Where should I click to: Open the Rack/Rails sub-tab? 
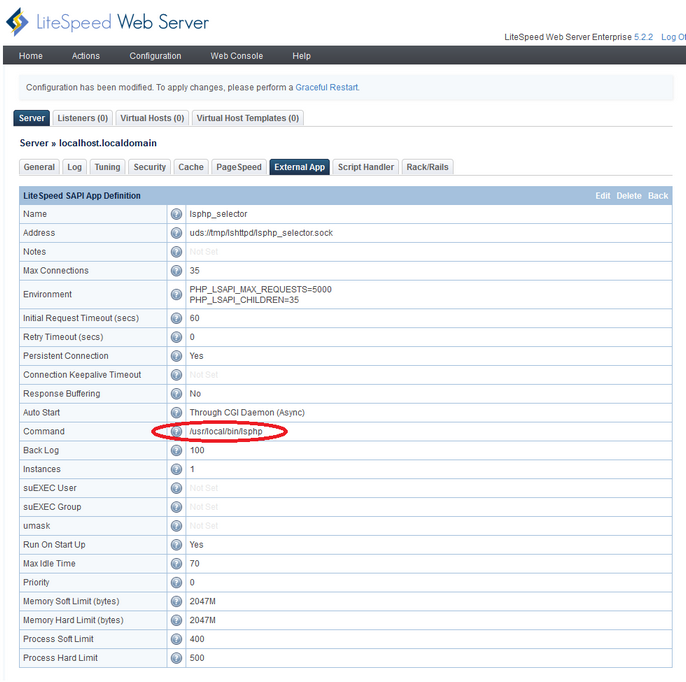tap(427, 167)
